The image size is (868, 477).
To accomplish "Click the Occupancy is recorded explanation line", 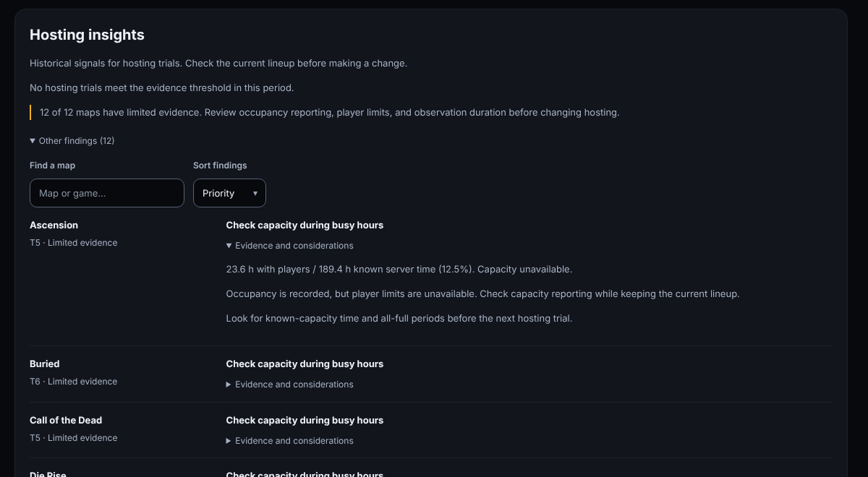I will pos(483,294).
